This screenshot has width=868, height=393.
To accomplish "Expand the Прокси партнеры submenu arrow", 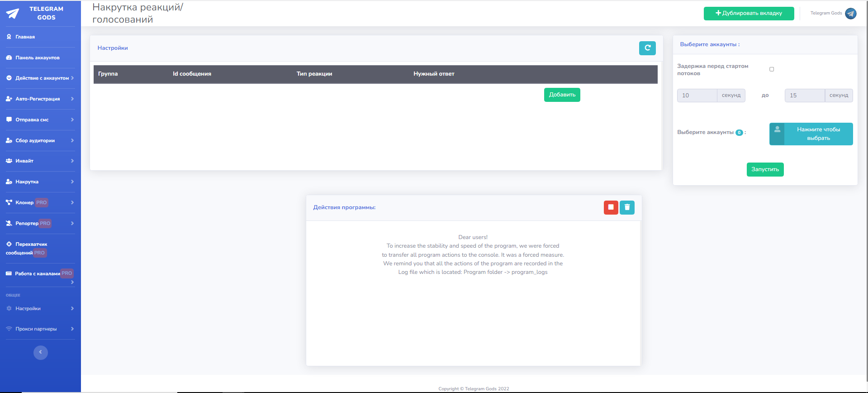I will [72, 329].
